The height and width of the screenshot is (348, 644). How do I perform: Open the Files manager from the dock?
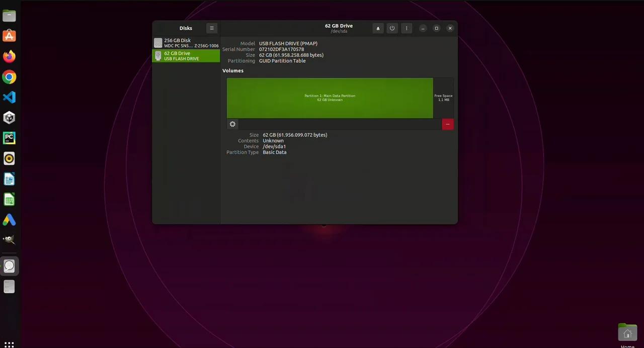(9, 15)
